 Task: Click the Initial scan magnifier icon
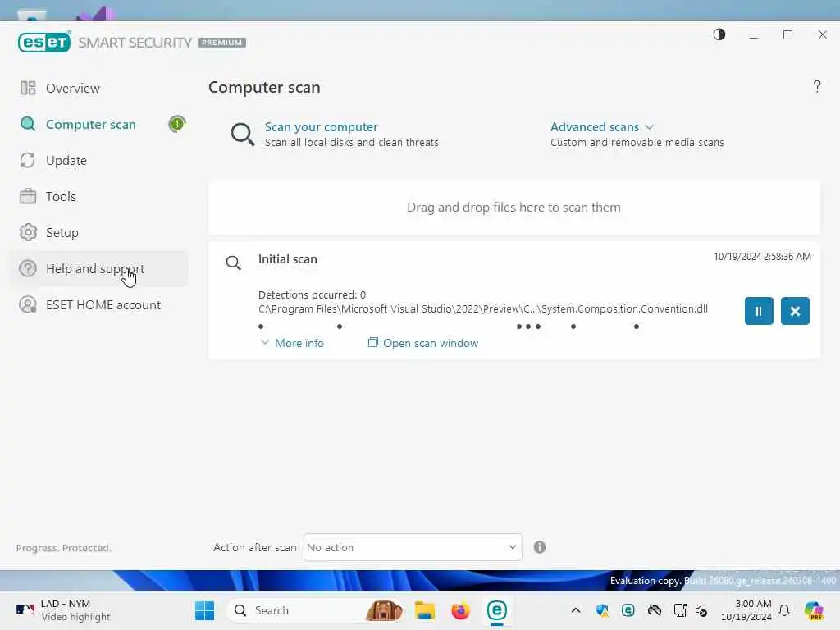[233, 262]
